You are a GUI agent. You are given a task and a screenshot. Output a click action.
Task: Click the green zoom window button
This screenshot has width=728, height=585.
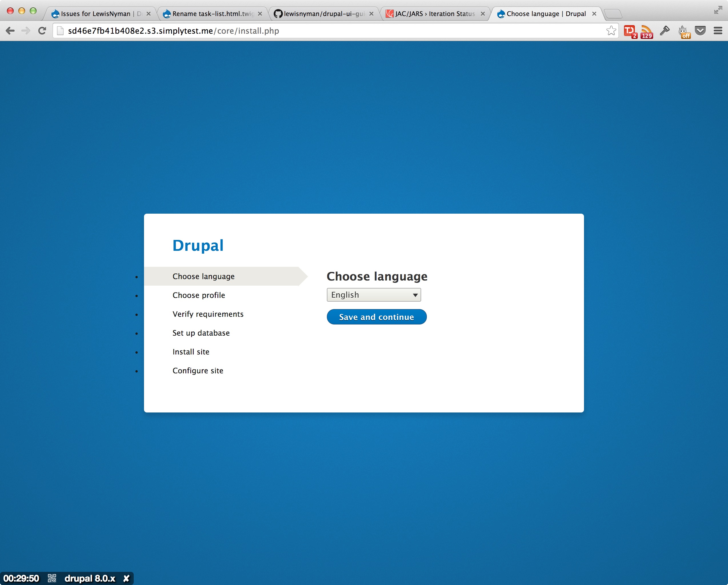pos(33,11)
